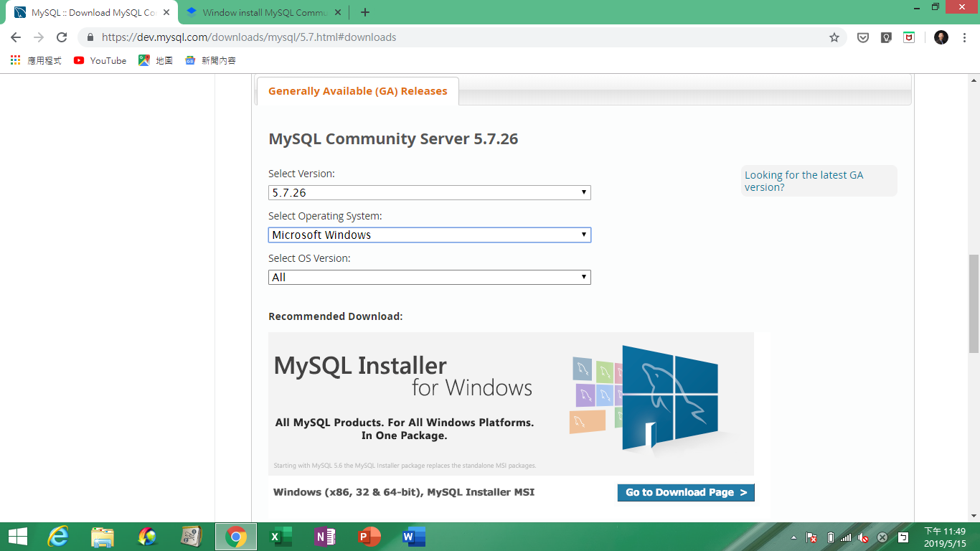Open the Action Center flag tray icon
This screenshot has width=980, height=551.
click(812, 537)
